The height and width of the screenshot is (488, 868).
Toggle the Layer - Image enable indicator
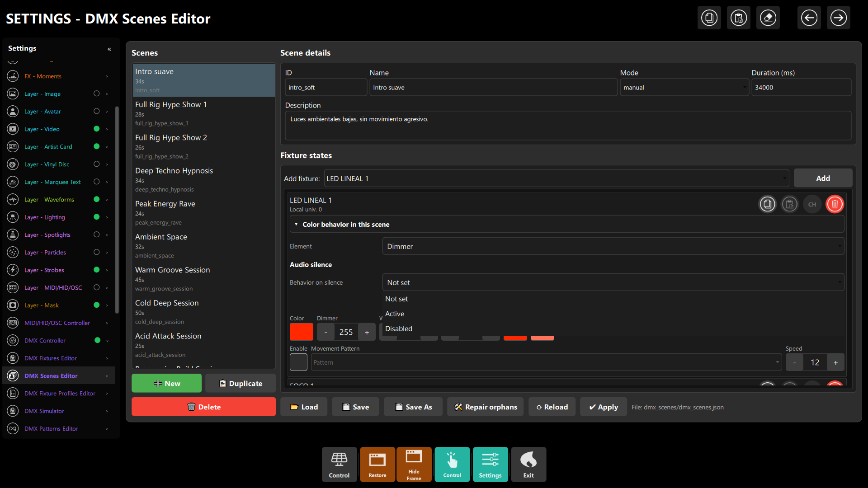point(96,94)
